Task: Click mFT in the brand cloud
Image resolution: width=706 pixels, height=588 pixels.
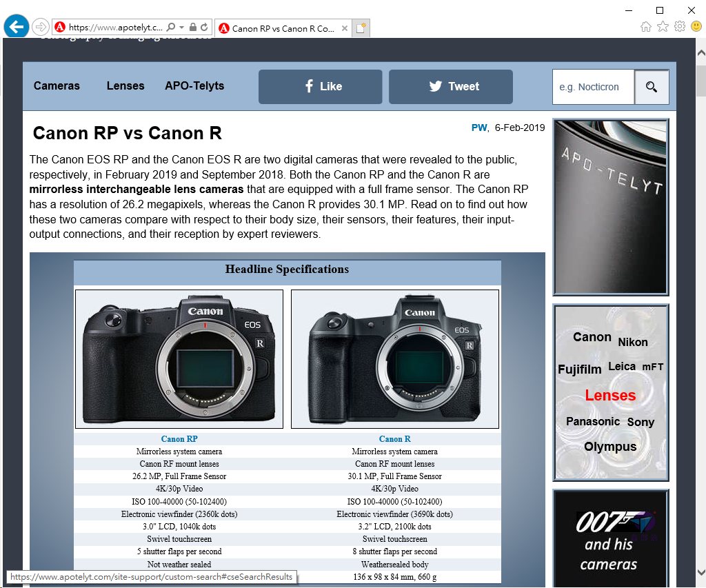Action: click(652, 367)
